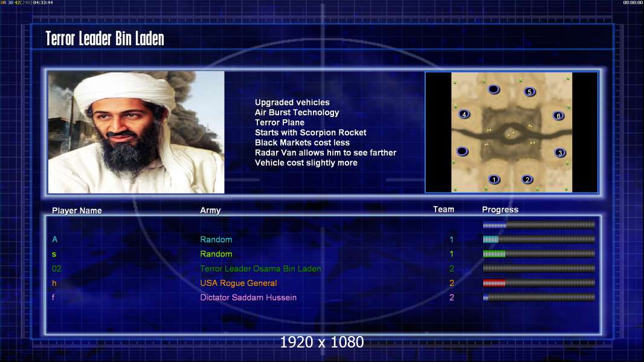Click the Player Name column header

point(77,211)
